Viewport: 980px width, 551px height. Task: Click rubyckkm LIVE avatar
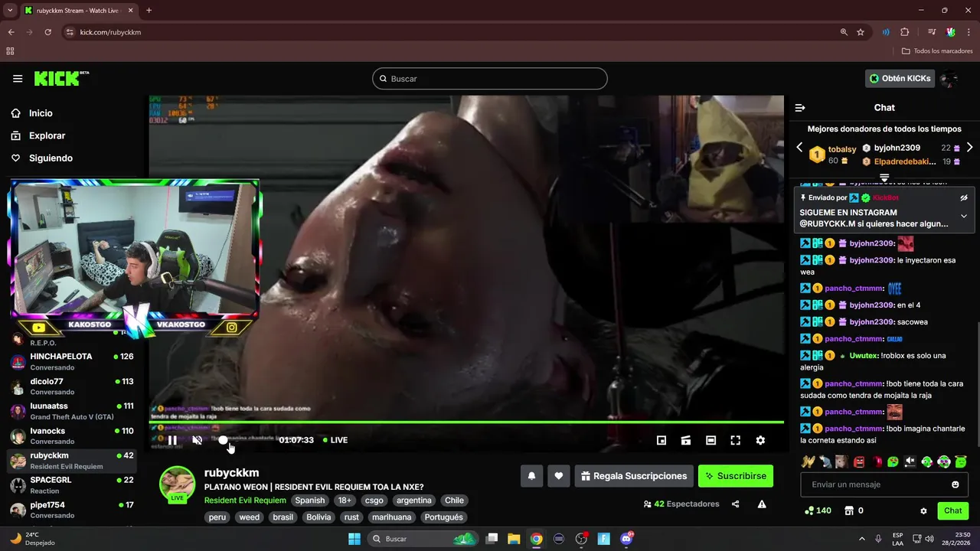point(177,484)
